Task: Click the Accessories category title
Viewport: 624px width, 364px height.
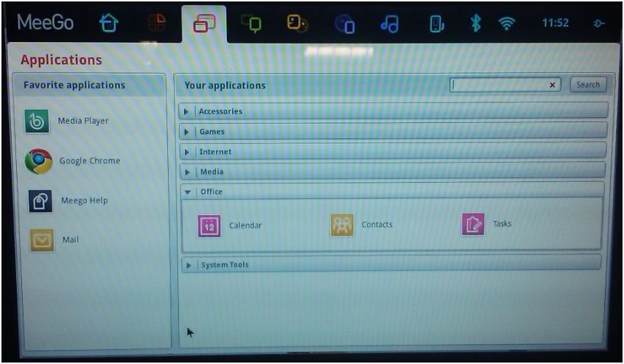Action: pyautogui.click(x=220, y=111)
